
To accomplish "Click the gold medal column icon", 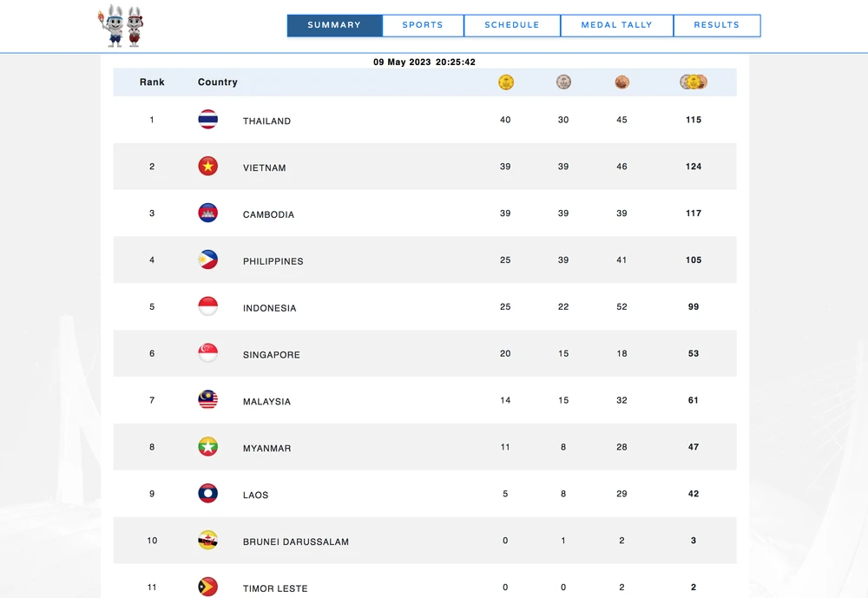I will 506,82.
